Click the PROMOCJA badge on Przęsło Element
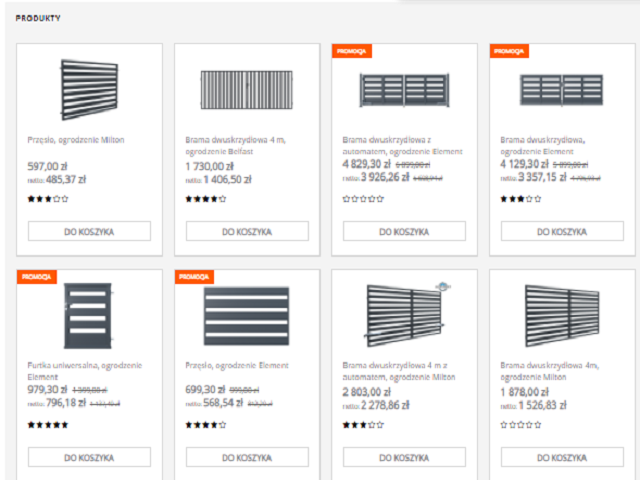The height and width of the screenshot is (480, 640). [x=194, y=276]
